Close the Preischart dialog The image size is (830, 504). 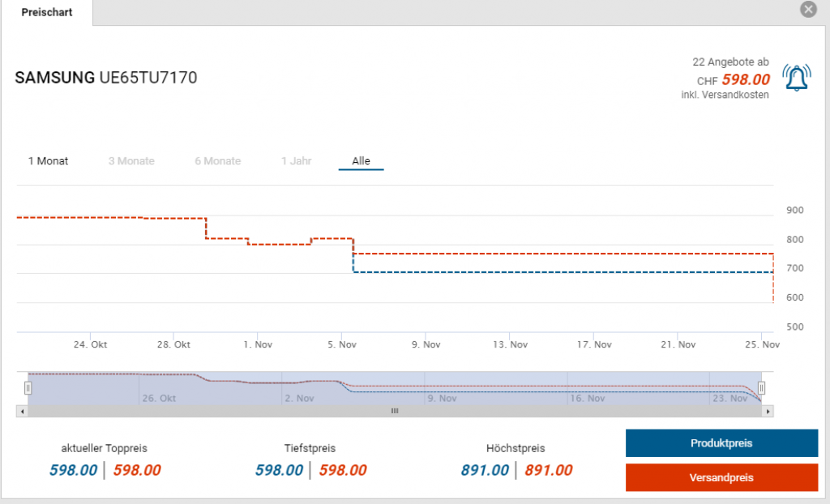pyautogui.click(x=807, y=10)
